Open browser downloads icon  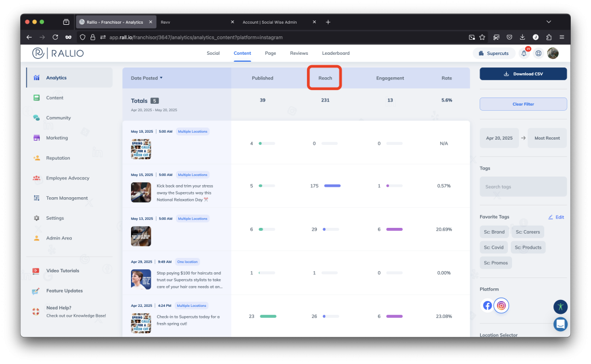pyautogui.click(x=522, y=37)
